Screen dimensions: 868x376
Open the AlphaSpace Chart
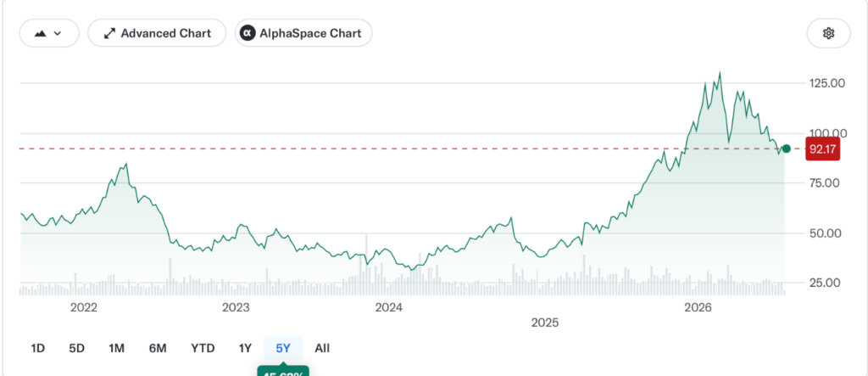pyautogui.click(x=303, y=33)
